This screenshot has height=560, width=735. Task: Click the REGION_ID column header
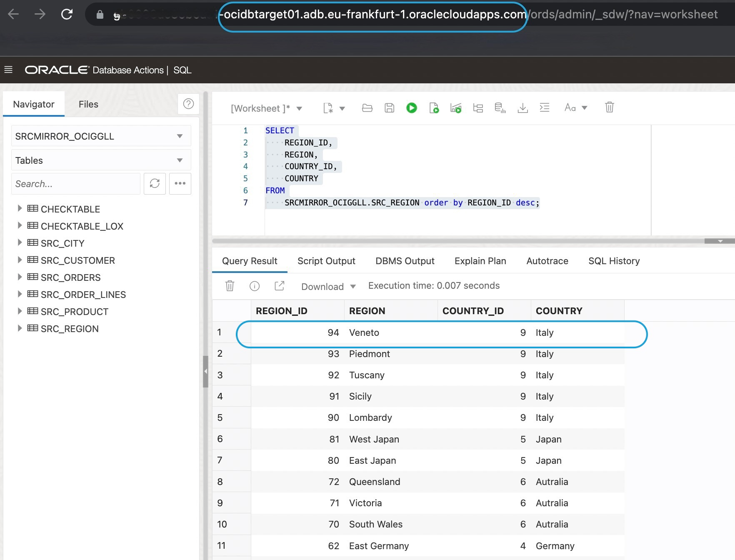(x=297, y=311)
